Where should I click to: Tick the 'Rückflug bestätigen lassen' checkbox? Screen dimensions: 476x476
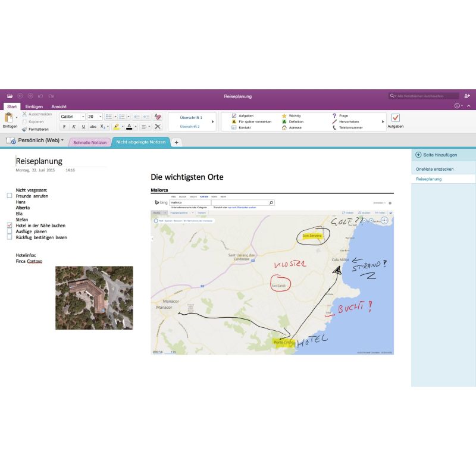click(x=10, y=237)
